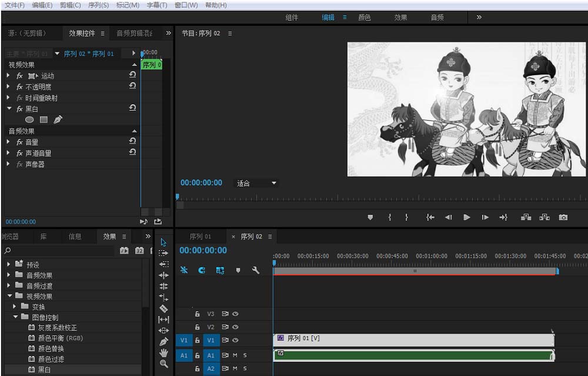Hide the V1 track output eye

(235, 340)
